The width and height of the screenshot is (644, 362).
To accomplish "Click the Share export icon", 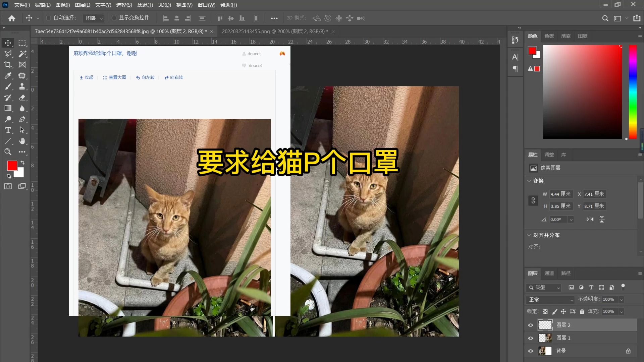I will [x=637, y=18].
